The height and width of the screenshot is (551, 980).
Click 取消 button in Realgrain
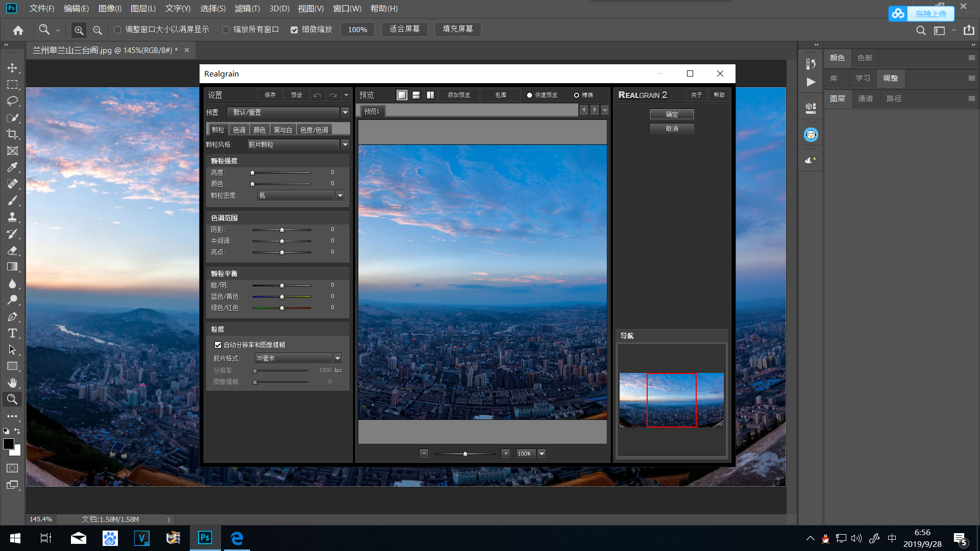(x=672, y=129)
